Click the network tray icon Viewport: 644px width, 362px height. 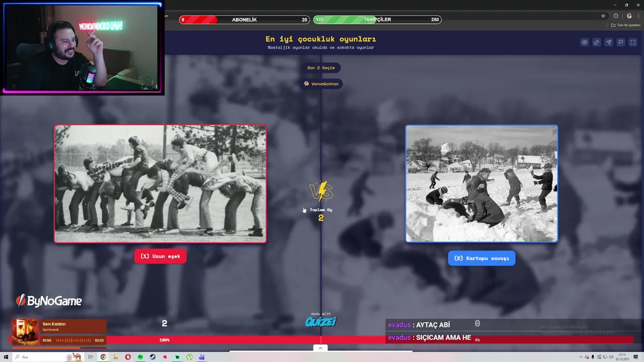click(605, 357)
